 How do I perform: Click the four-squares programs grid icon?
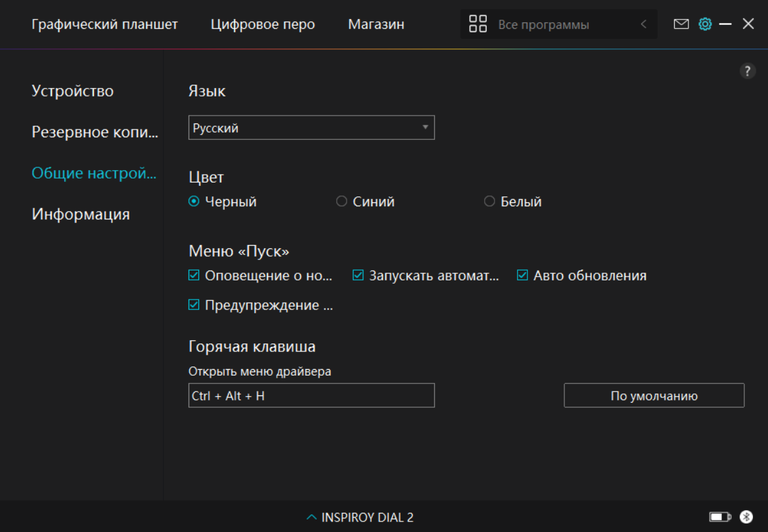478,24
